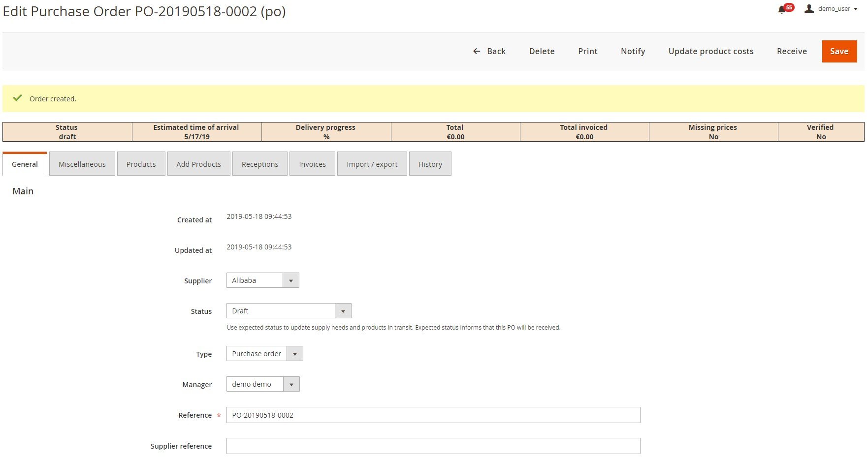
Task: Switch to the General tab
Action: 25,164
